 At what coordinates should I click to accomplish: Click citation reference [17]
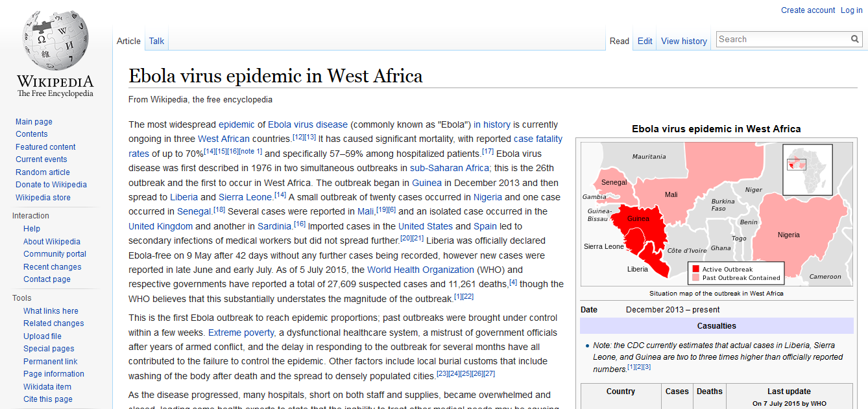point(488,151)
